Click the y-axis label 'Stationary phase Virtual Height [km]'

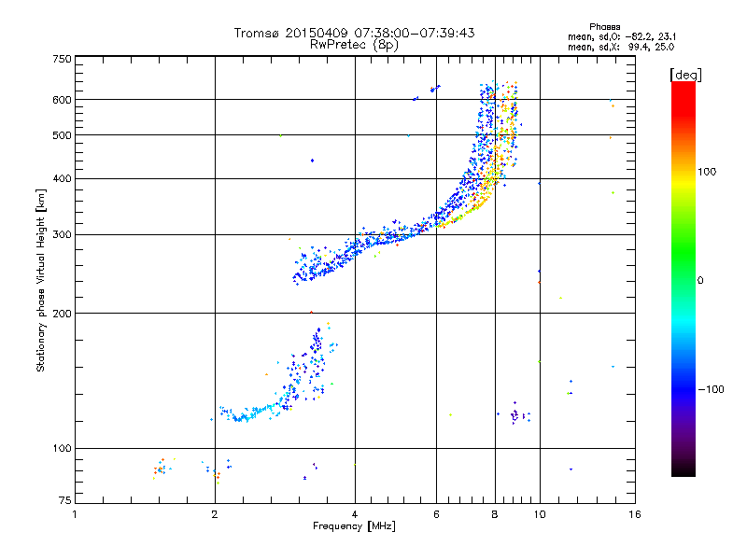pyautogui.click(x=40, y=280)
